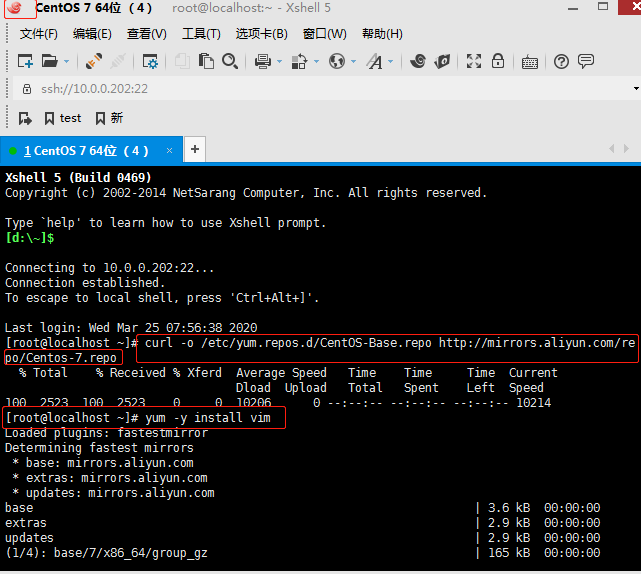Image resolution: width=641 pixels, height=574 pixels.
Task: Click the '新' quick command button
Action: coord(109,119)
